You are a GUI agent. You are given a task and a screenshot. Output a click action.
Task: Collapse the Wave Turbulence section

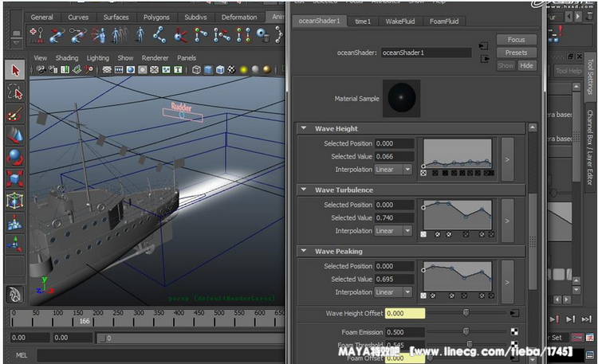pos(304,190)
